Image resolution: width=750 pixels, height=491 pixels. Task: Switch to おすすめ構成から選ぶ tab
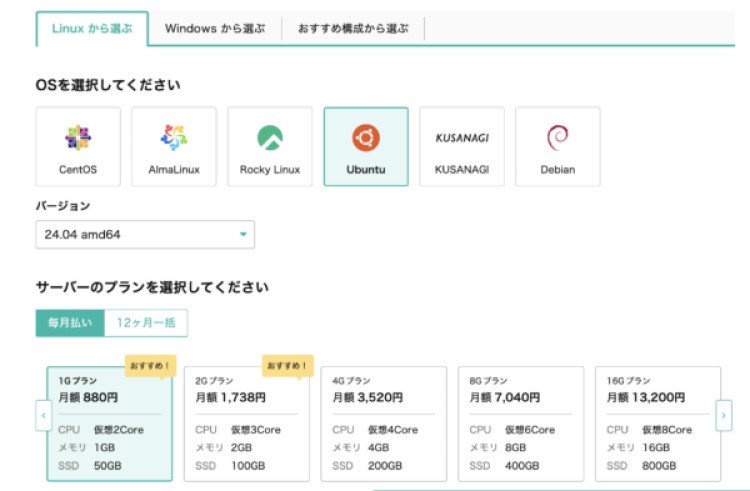pos(353,29)
